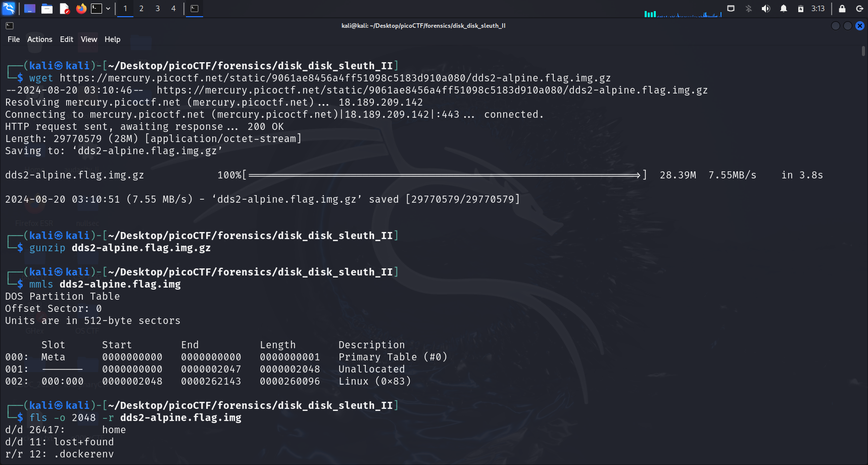Open the text editor launcher icon
This screenshot has width=868, height=465.
(64, 9)
